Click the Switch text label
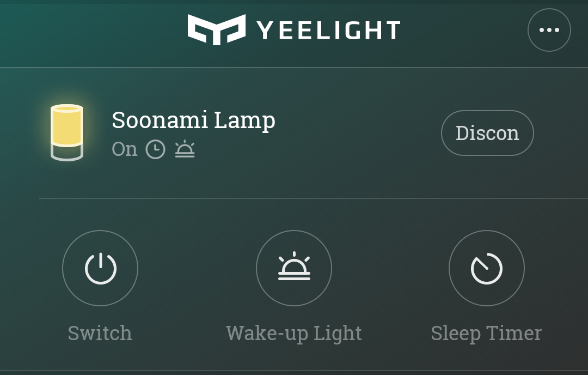 [100, 333]
